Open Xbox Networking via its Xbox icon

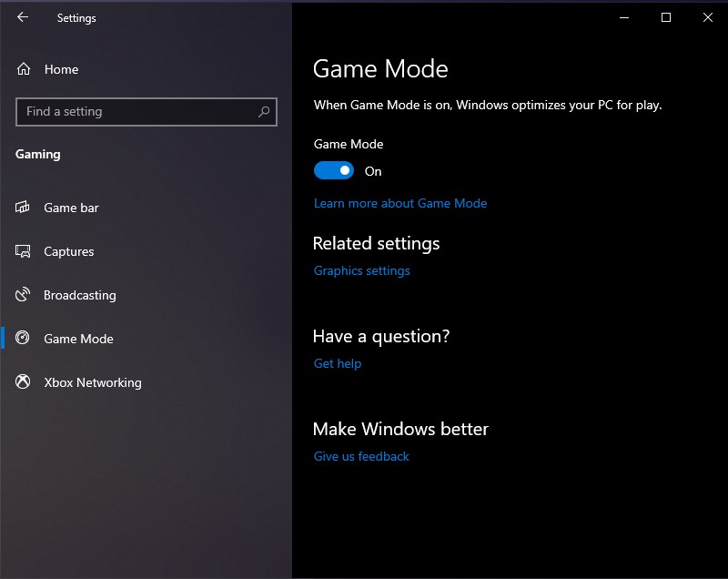pos(24,382)
